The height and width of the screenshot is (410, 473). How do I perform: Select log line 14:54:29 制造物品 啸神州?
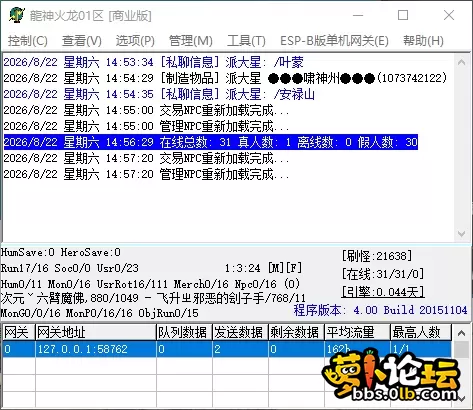click(225, 78)
